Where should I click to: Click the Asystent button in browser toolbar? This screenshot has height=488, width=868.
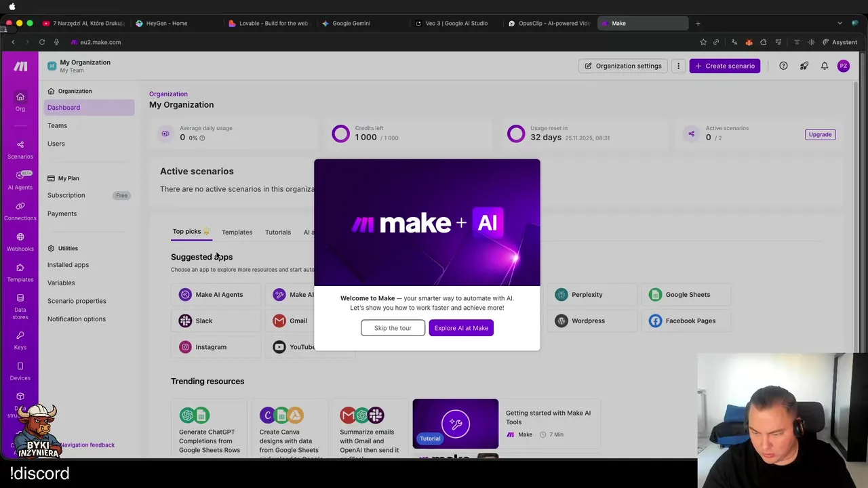coord(840,42)
